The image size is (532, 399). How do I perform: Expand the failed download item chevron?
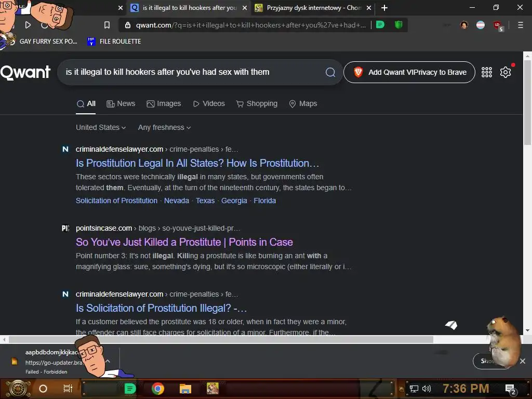pos(108,362)
